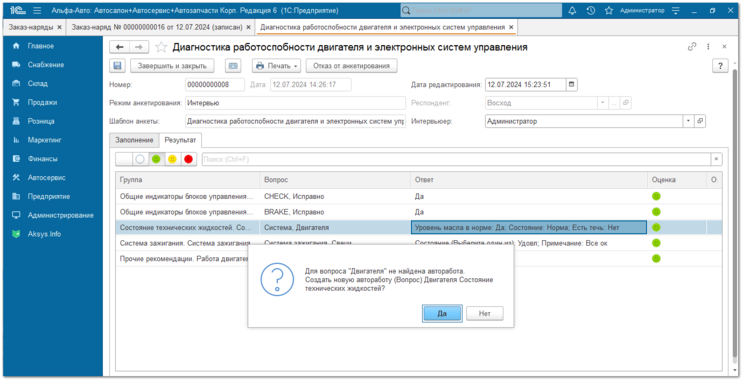Filter results by yellow smiley rating
The image size is (743, 381).
pos(172,160)
